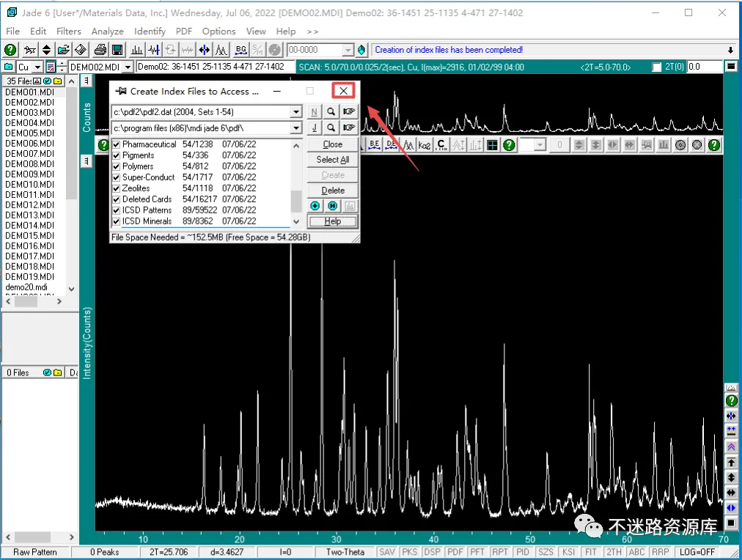Click the blue four-arrow zoom icon in the main toolbar

point(205,50)
